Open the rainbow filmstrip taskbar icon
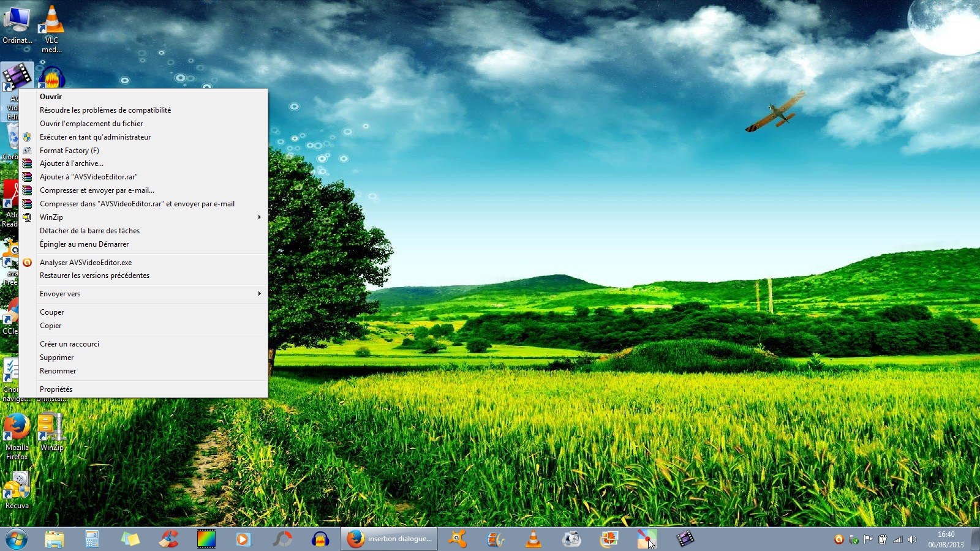This screenshot has width=980, height=551. 206,539
